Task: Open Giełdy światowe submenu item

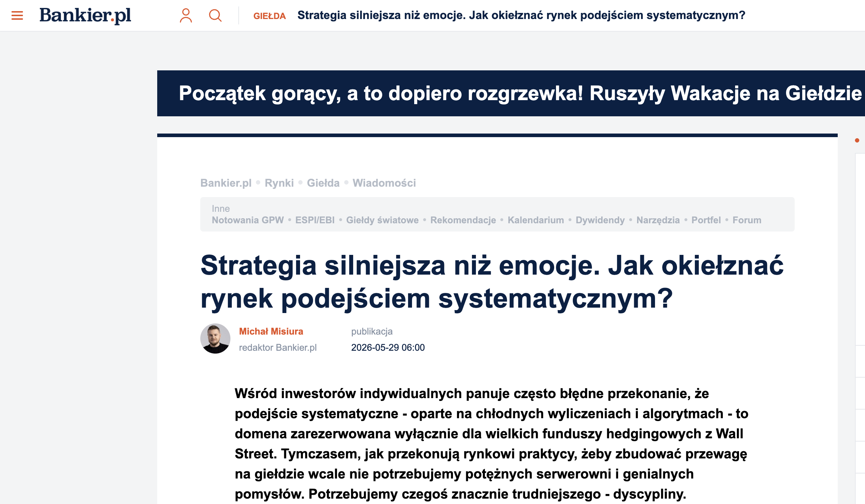Action: point(382,220)
